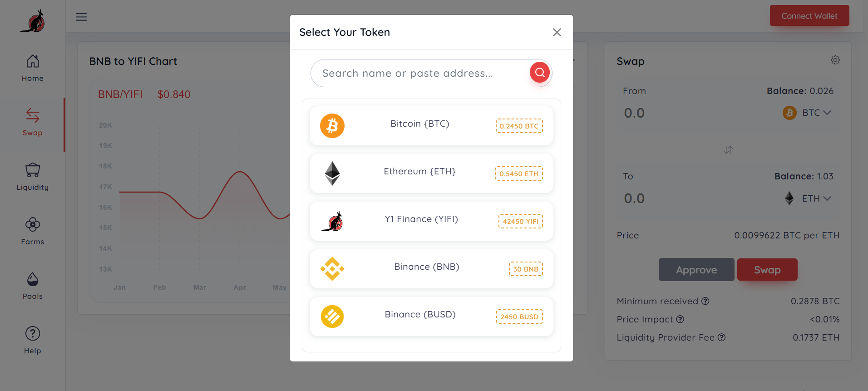Open the Pools section
Viewport: 868px width, 391px height.
tap(33, 286)
